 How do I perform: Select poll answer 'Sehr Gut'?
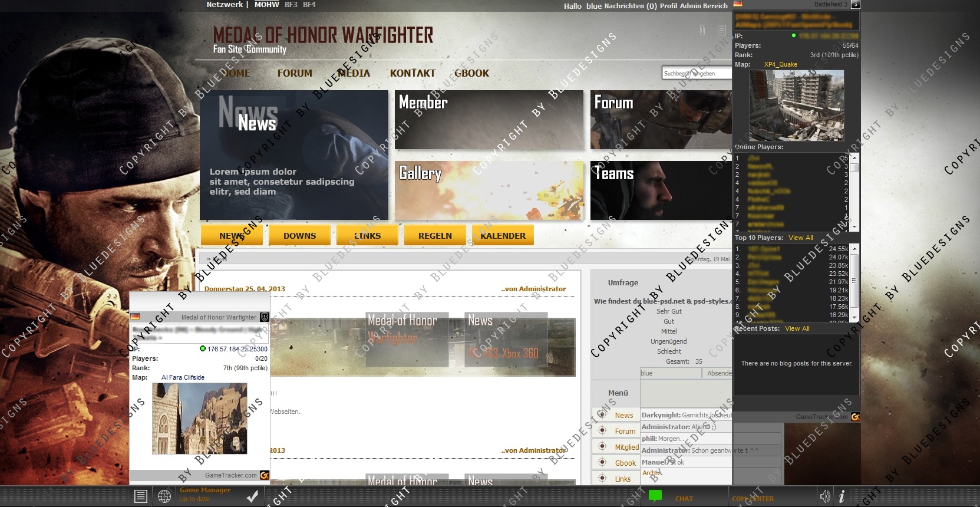pyautogui.click(x=669, y=311)
